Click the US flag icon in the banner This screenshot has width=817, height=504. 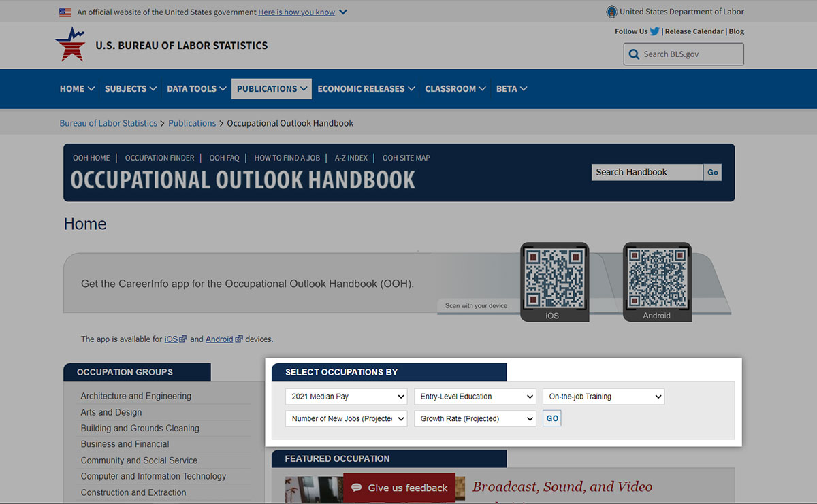coord(65,12)
